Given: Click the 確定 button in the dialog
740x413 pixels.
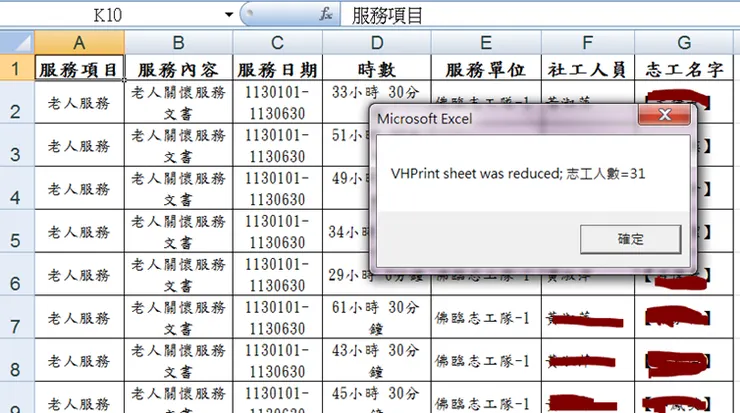Looking at the screenshot, I should (631, 239).
